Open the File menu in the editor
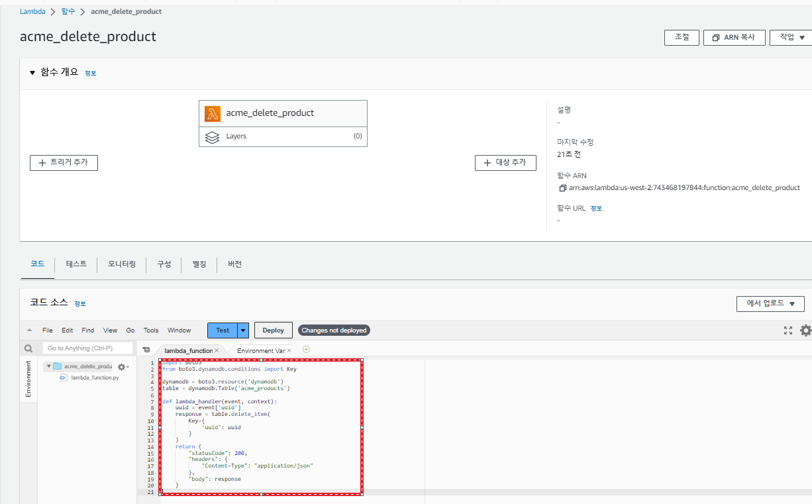The image size is (812, 504). coord(48,330)
